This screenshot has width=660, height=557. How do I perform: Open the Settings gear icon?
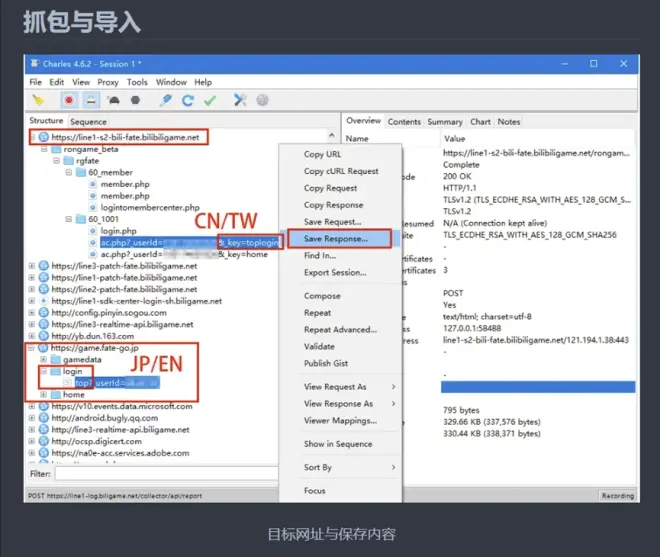262,100
